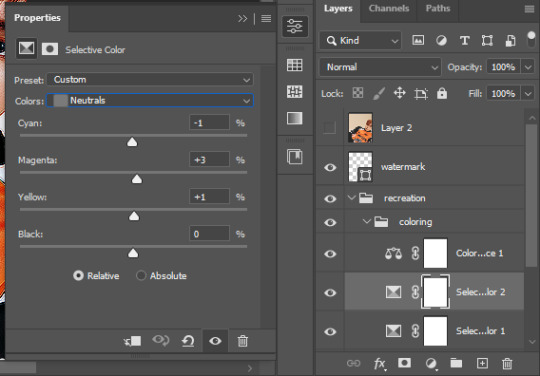The height and width of the screenshot is (376, 540).
Task: Delete layer trash icon in Layers panel
Action: (507, 363)
